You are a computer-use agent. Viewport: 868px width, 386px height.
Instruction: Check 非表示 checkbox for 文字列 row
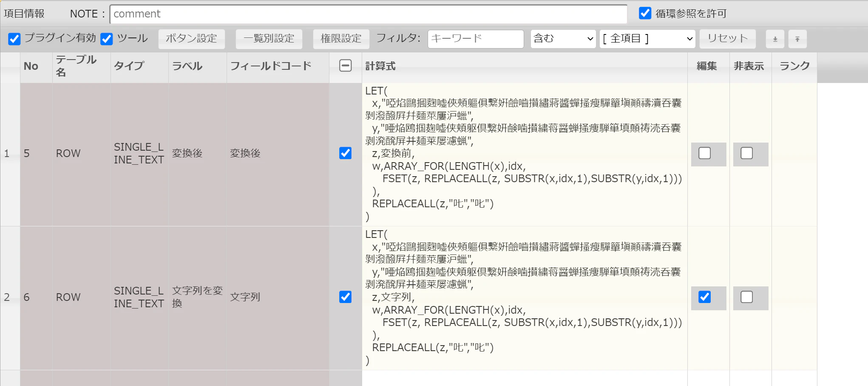pos(747,297)
